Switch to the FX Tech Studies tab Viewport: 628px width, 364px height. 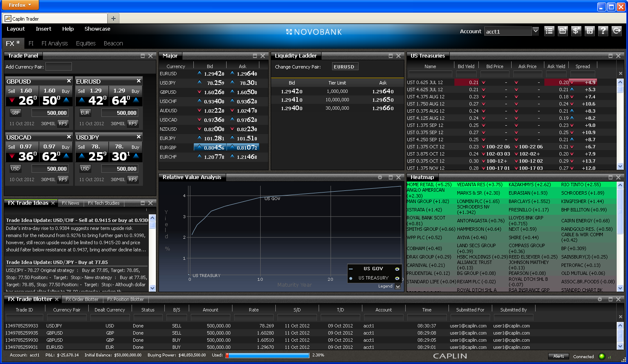[103, 203]
